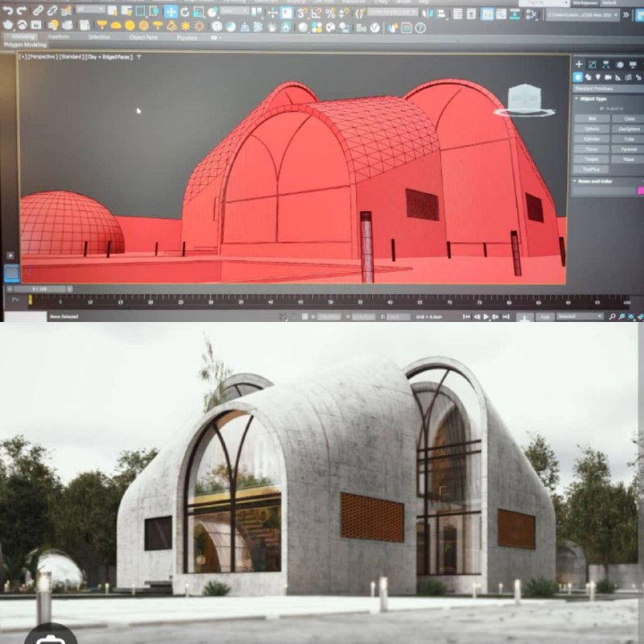Click the Torus primitive button

tap(592, 149)
